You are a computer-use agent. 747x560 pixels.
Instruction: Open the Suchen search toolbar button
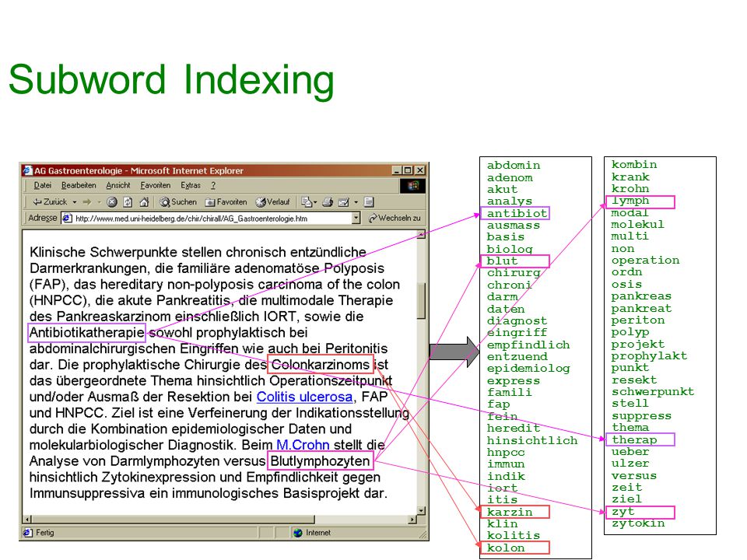pos(178,202)
